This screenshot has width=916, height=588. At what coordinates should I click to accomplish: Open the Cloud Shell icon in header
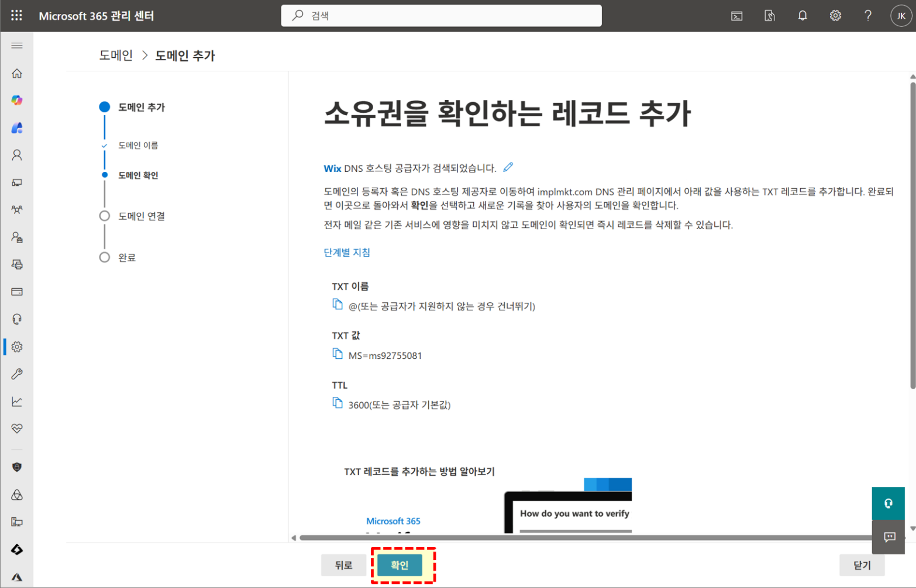(737, 16)
